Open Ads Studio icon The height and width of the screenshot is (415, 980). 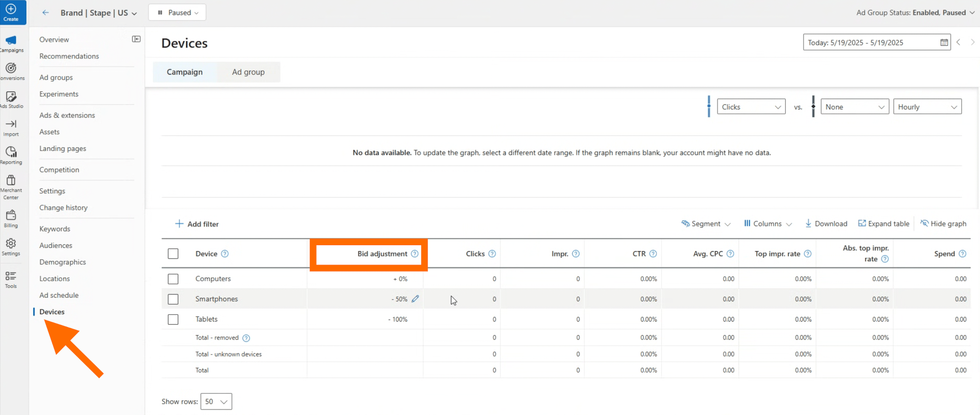11,96
